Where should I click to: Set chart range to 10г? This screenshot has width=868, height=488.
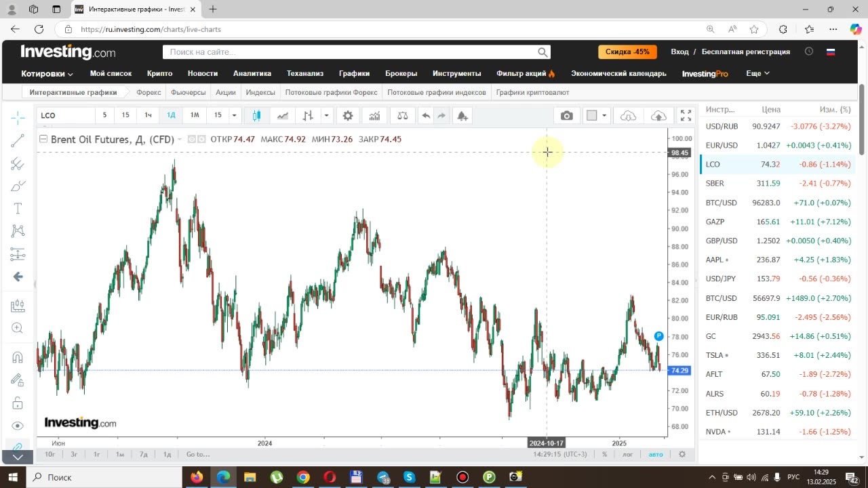tap(50, 454)
